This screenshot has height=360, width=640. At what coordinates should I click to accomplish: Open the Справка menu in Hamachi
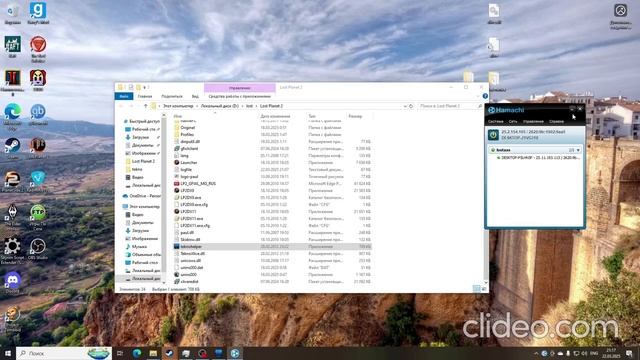point(556,122)
